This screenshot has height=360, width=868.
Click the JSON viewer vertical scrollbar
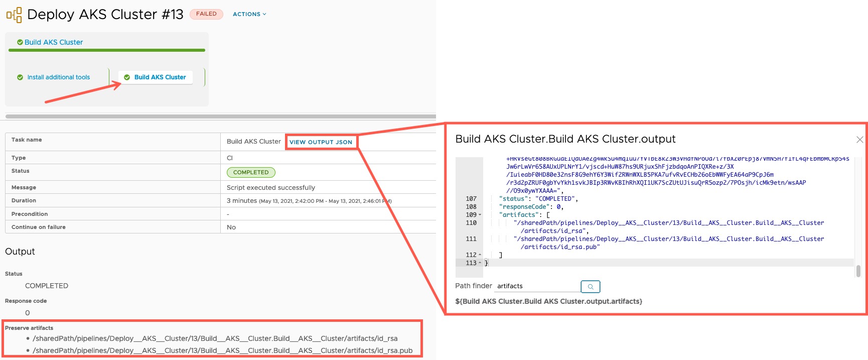click(858, 271)
